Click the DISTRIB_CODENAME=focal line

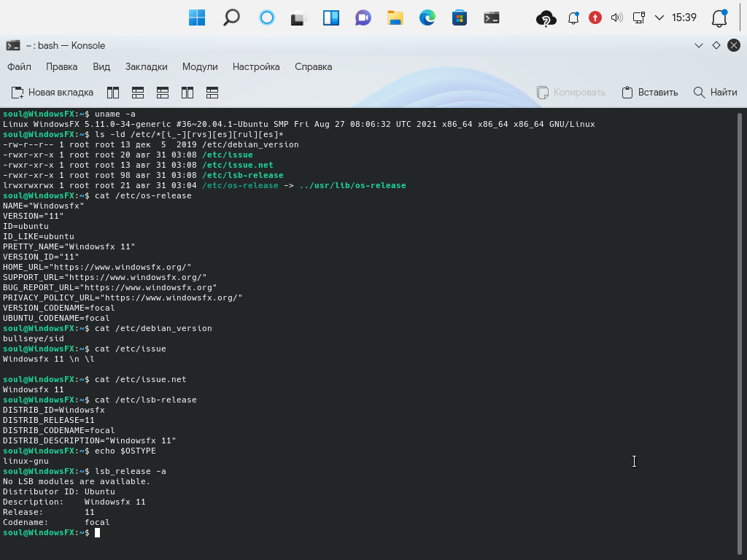point(58,430)
